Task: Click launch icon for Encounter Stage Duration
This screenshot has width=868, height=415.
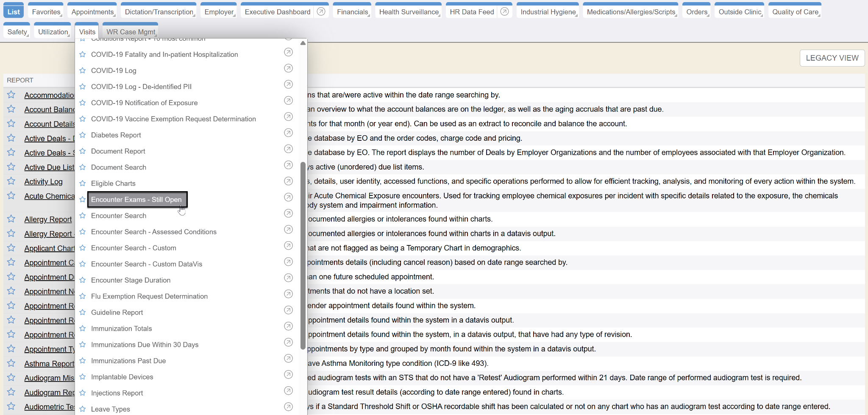Action: coord(288,278)
